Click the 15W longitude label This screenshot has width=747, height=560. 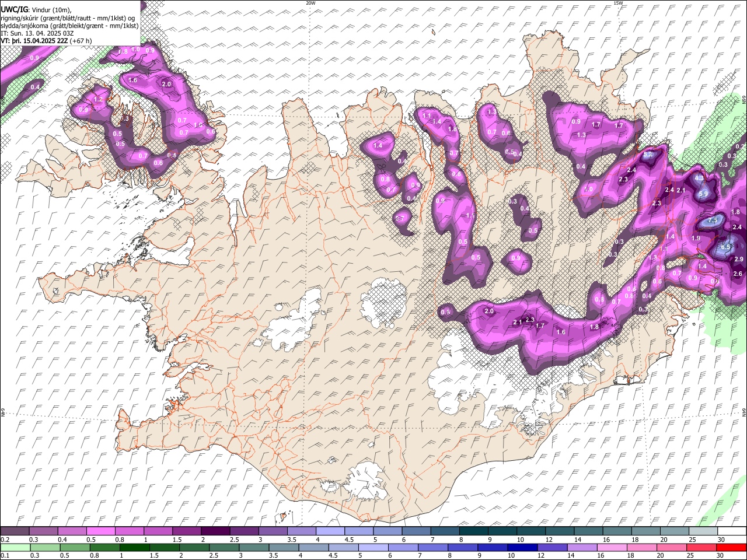(x=617, y=3)
